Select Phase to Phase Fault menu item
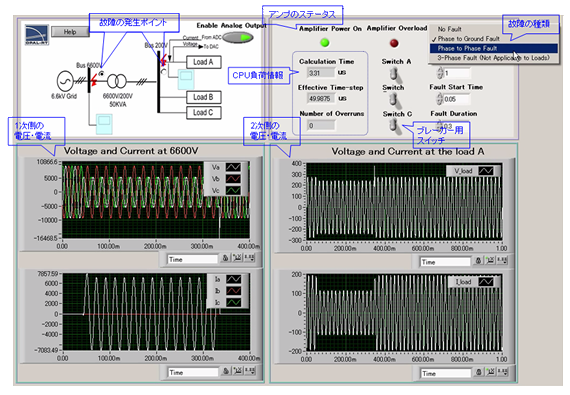This screenshot has width=570, height=395. [x=493, y=48]
